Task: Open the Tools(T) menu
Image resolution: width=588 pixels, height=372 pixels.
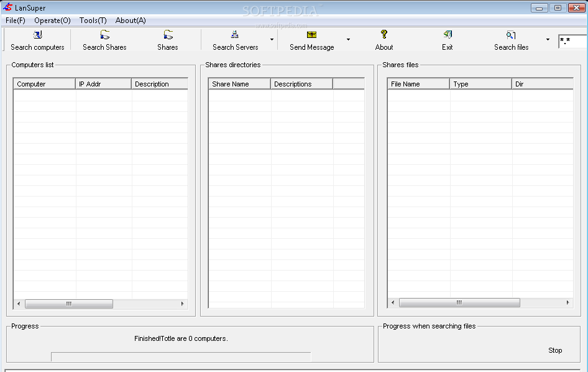Action: coord(93,21)
